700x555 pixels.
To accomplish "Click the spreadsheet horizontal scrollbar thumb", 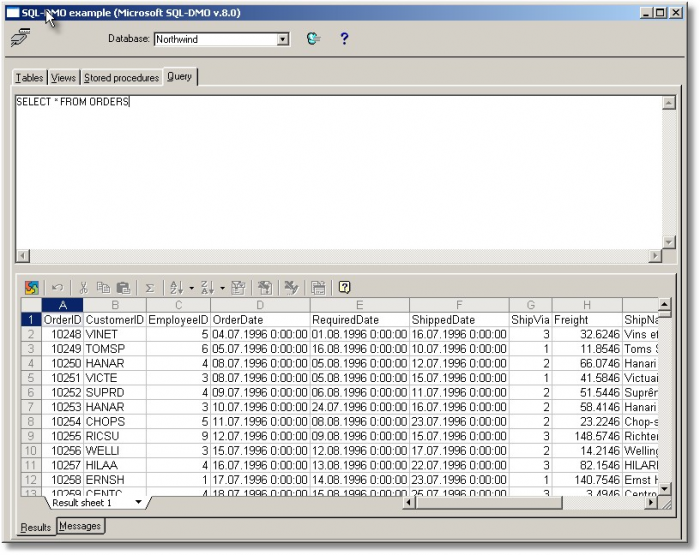I will click(x=488, y=503).
